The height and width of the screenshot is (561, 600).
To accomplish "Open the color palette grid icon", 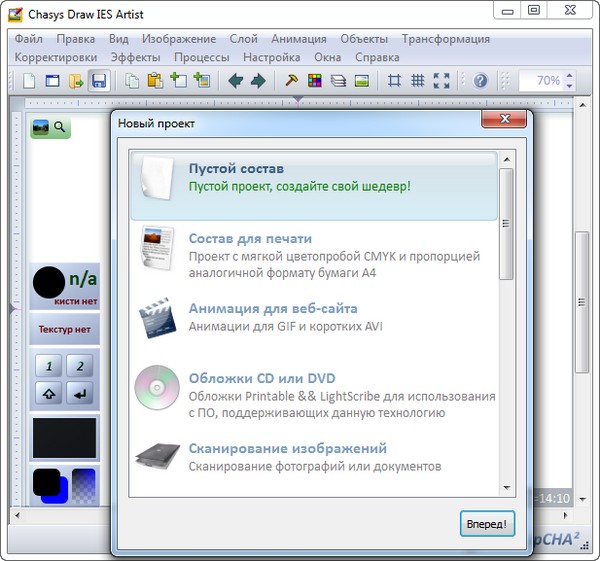I will [x=315, y=81].
